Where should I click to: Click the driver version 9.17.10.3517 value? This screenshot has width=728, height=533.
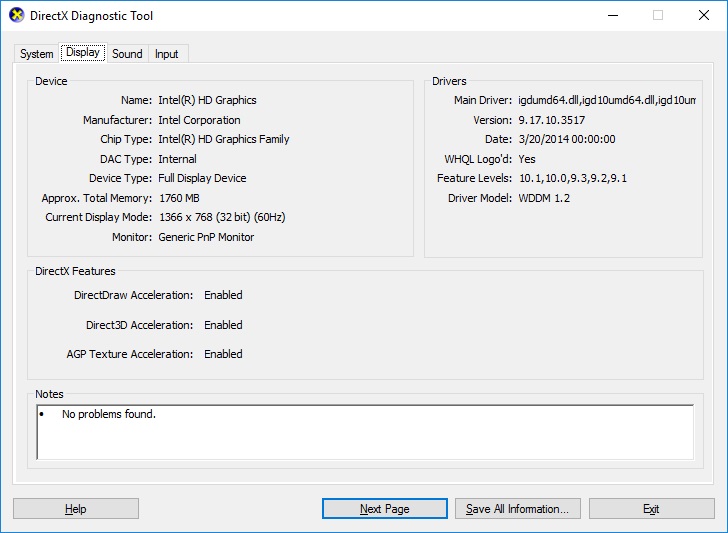[x=552, y=120]
